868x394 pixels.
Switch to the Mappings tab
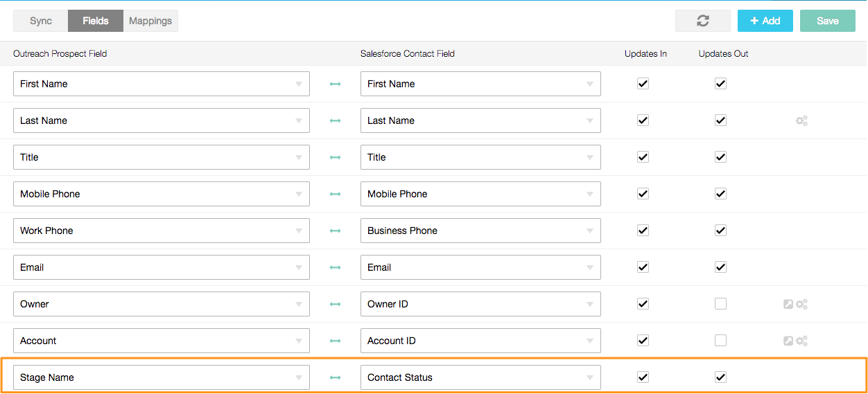click(150, 21)
